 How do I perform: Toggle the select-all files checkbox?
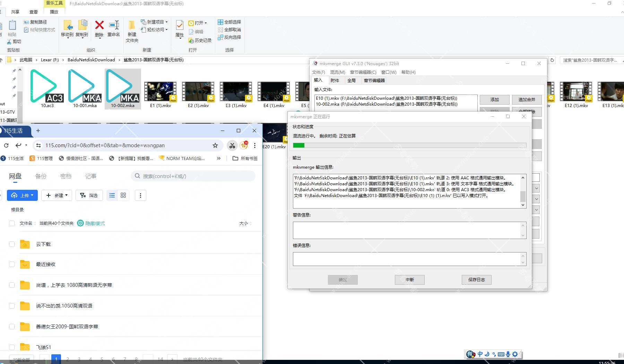click(12, 223)
